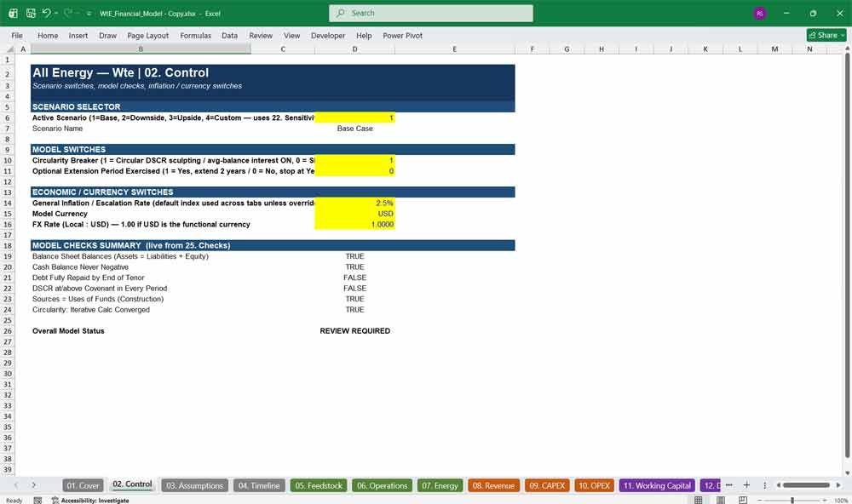
Task: Switch to the 06. Operations sheet
Action: pyautogui.click(x=382, y=485)
